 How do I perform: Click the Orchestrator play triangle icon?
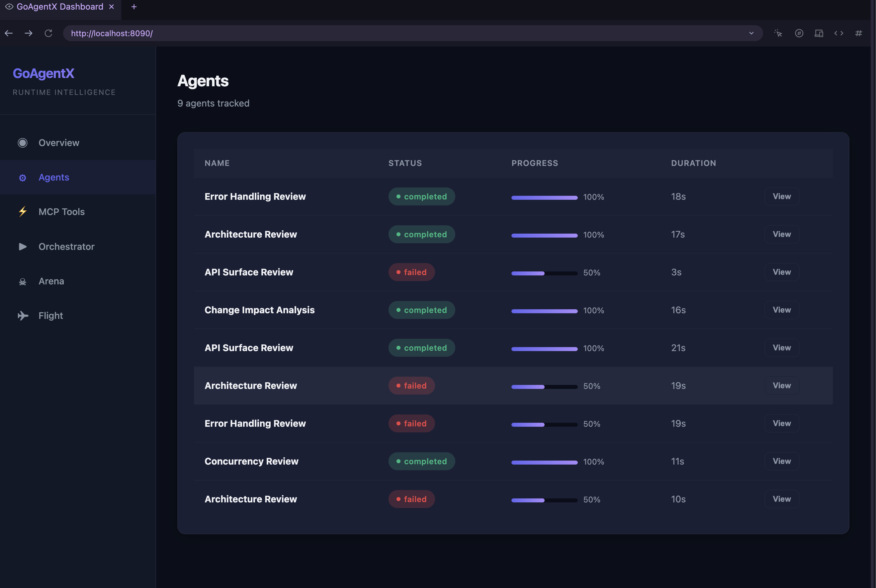(x=23, y=246)
